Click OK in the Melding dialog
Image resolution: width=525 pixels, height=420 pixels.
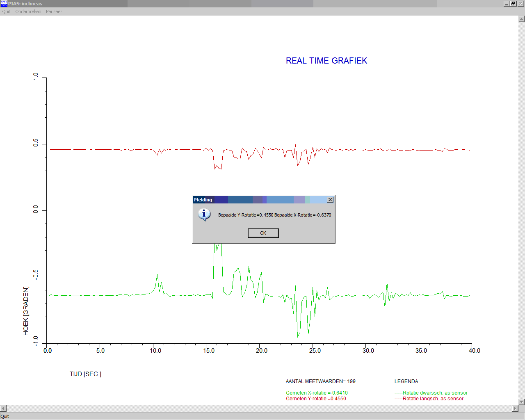pyautogui.click(x=263, y=233)
